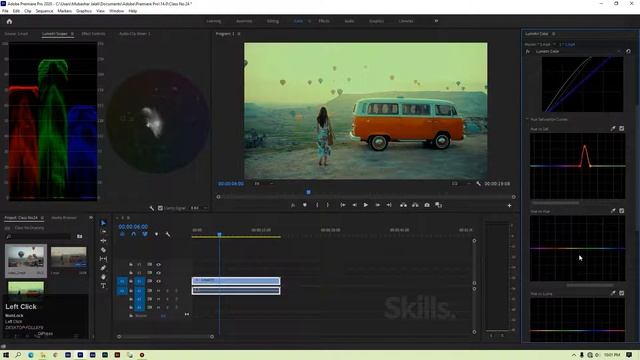Select the Ripple Edit tool
The height and width of the screenshot is (360, 640).
(x=103, y=241)
